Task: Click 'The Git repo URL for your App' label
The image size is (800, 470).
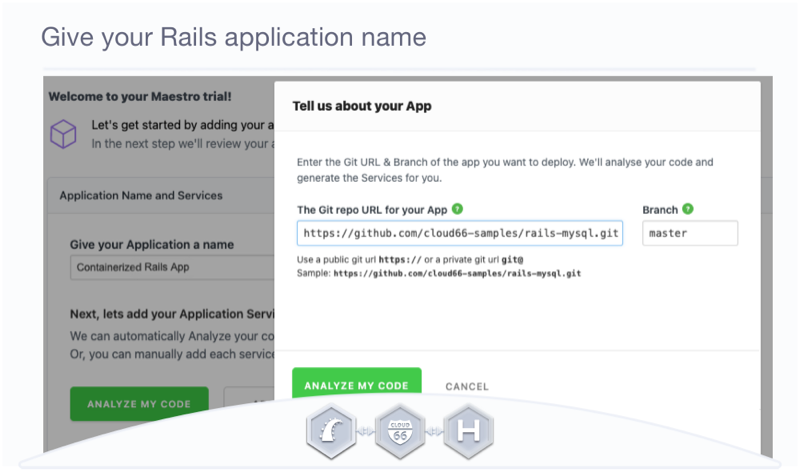Action: [x=372, y=210]
